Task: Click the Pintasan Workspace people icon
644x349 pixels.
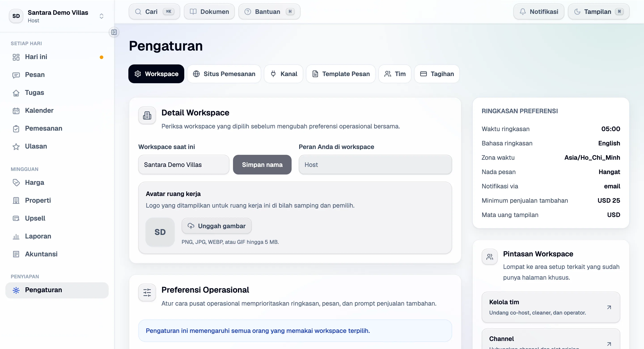Action: click(489, 257)
